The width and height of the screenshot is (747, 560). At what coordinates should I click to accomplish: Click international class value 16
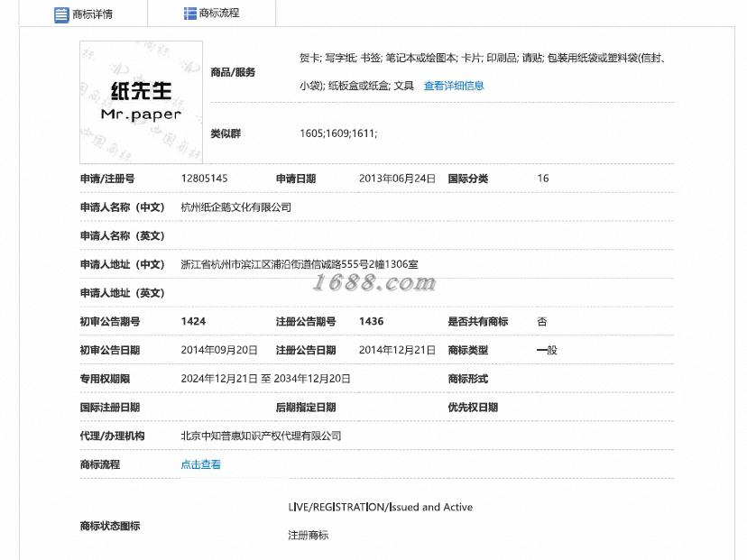click(542, 178)
